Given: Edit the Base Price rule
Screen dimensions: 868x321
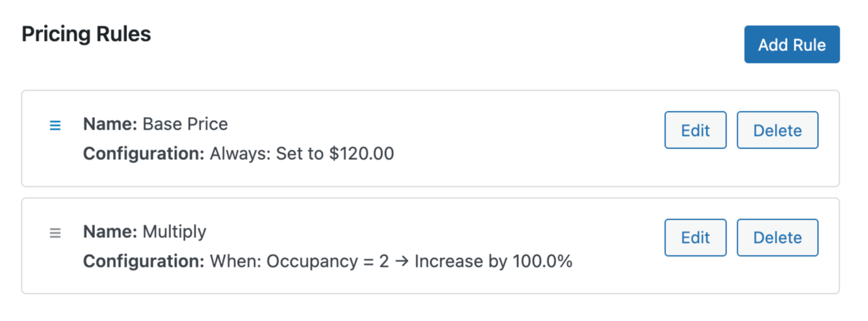Looking at the screenshot, I should [x=695, y=130].
